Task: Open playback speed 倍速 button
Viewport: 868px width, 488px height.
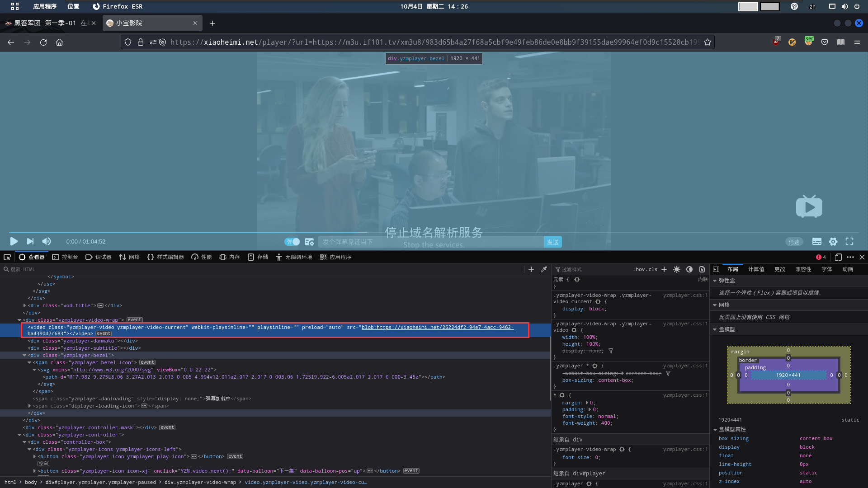Action: [794, 242]
